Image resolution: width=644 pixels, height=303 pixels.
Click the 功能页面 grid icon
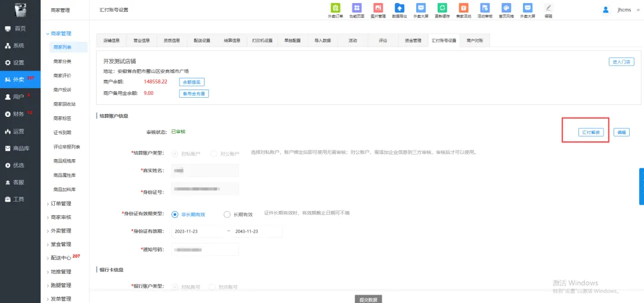(357, 8)
